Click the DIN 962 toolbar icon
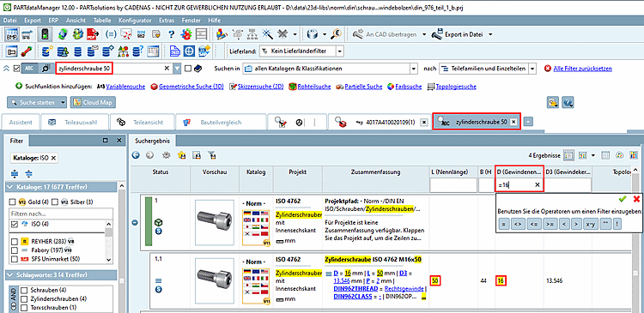 [142, 34]
